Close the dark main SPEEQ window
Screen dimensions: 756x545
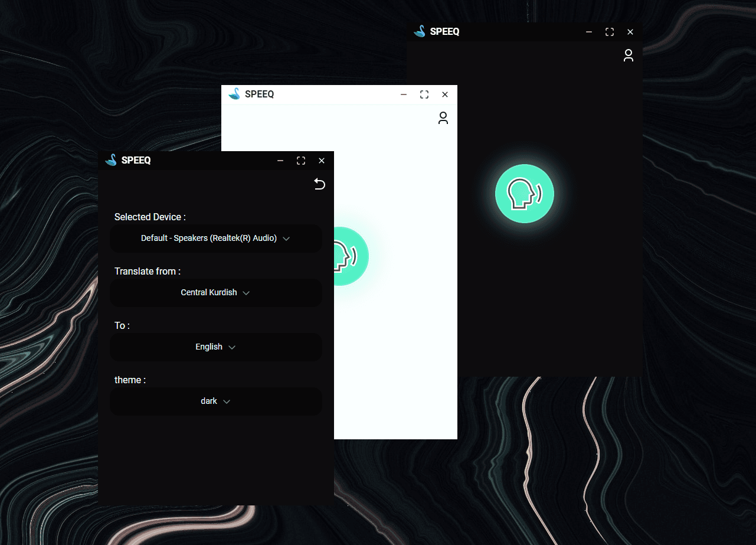630,32
